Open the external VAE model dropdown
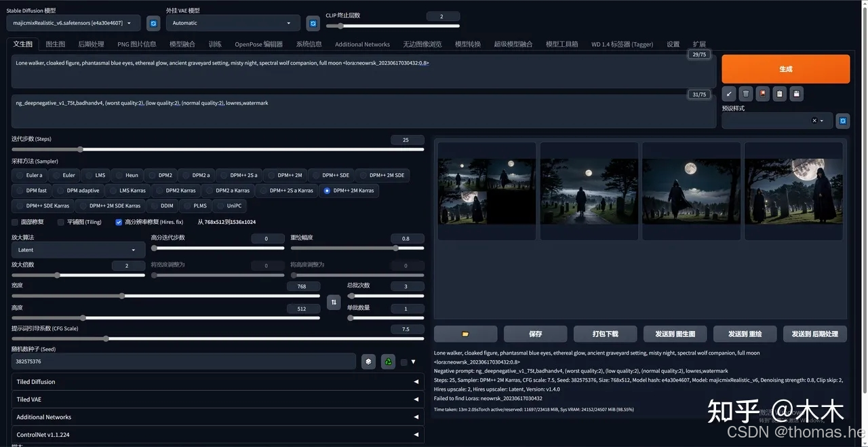 point(233,23)
